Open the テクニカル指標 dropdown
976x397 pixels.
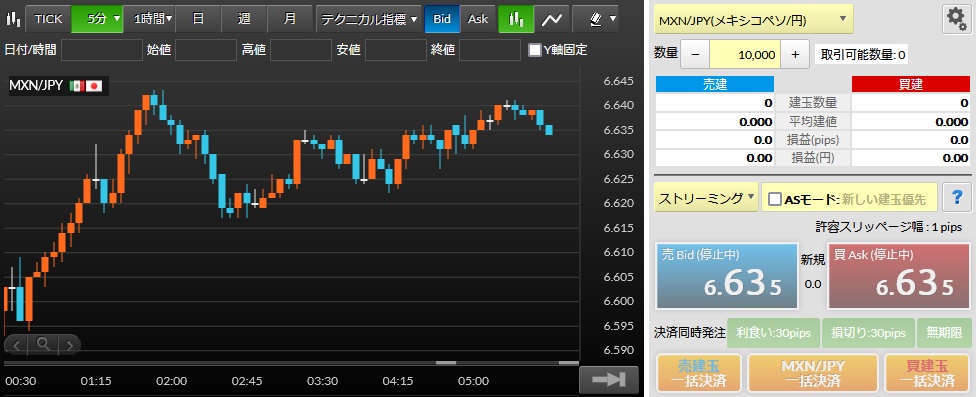[x=369, y=19]
